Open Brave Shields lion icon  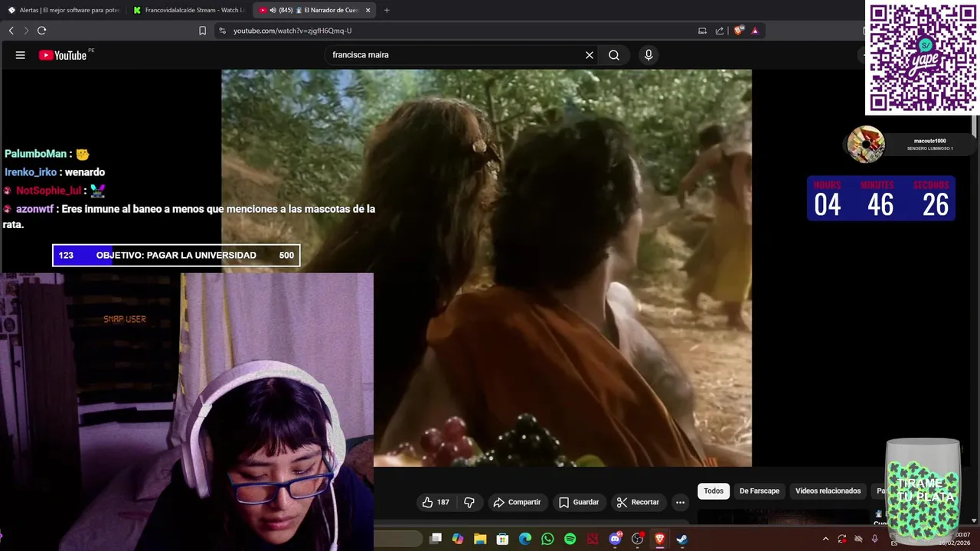[x=739, y=31]
